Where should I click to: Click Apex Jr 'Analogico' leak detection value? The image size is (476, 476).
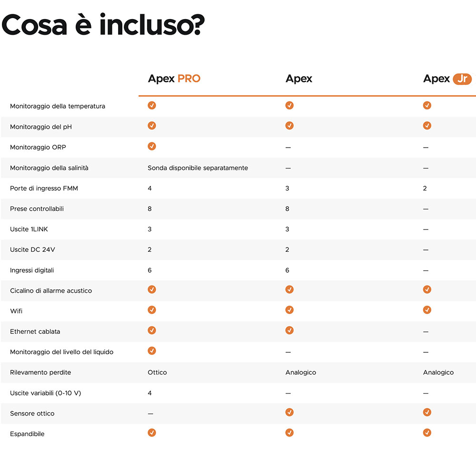click(438, 373)
